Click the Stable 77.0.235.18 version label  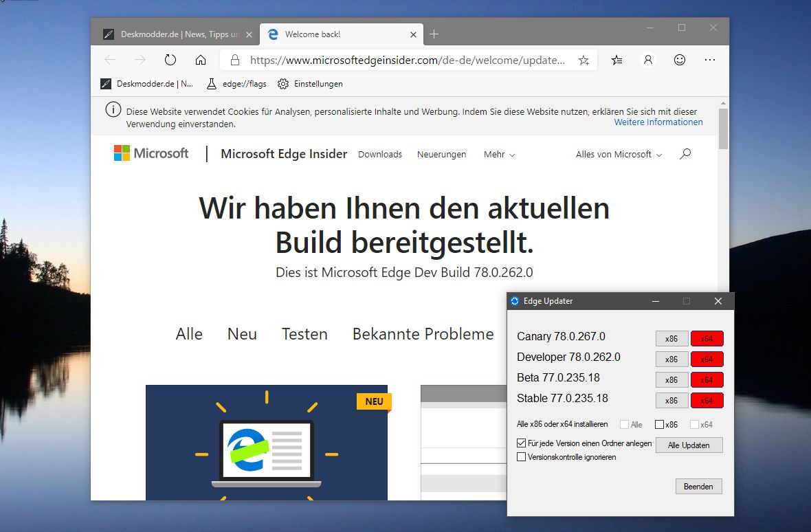pyautogui.click(x=562, y=398)
